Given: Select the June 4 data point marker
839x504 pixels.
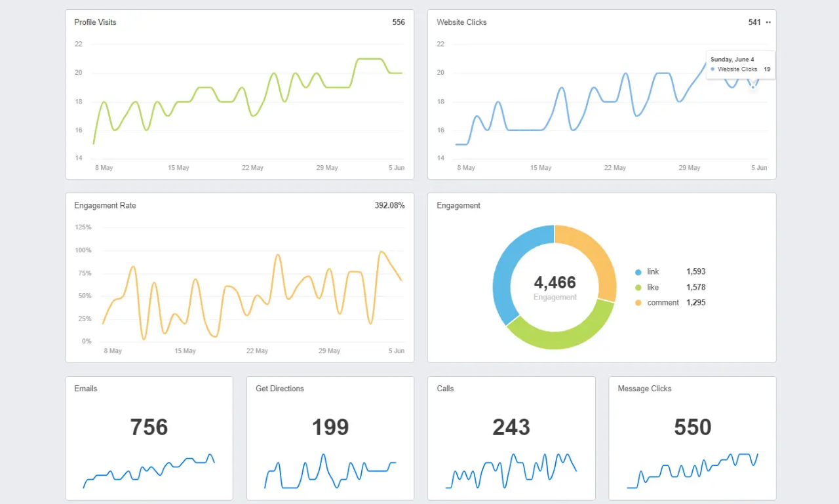Looking at the screenshot, I should point(752,87).
